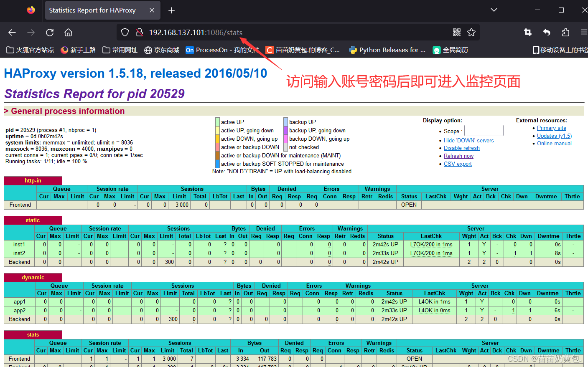
Task: Click the Firefox logo icon
Action: [31, 10]
